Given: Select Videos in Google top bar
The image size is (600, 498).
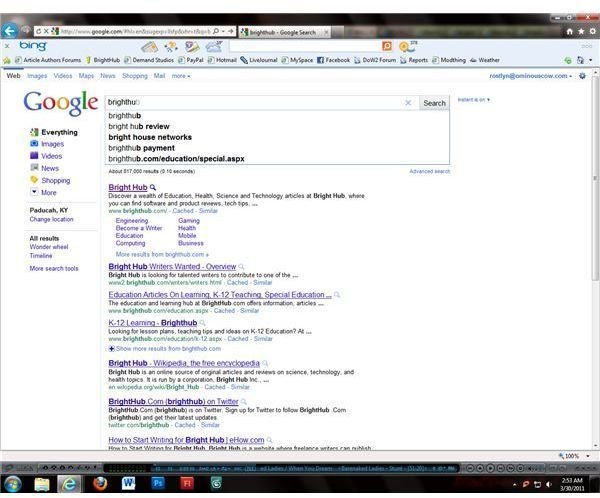Looking at the screenshot, I should coord(63,76).
